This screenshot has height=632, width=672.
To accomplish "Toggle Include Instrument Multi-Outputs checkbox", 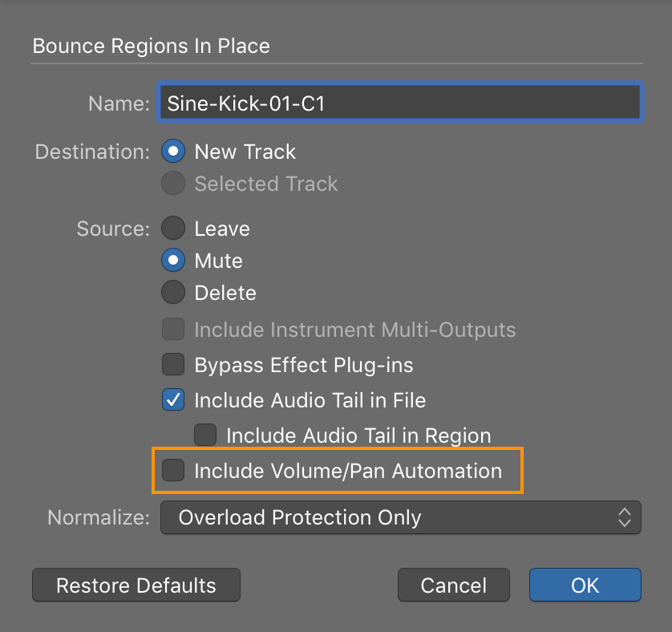I will coord(173,329).
